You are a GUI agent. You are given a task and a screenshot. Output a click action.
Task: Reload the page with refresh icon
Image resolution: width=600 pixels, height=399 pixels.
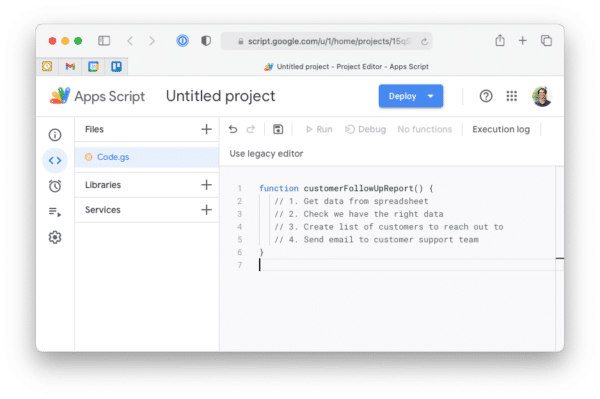coord(424,41)
